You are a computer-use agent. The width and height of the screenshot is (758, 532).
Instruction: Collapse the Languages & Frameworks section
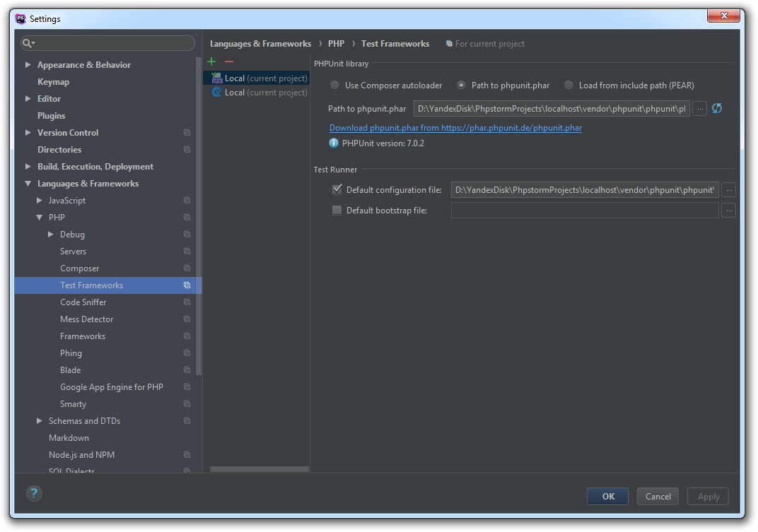[28, 184]
